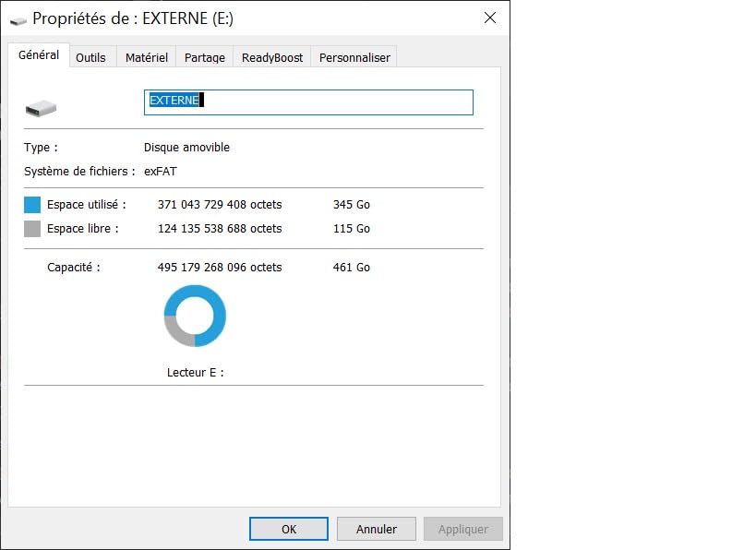The width and height of the screenshot is (756, 550).
Task: Click the Appliquer button
Action: coord(462,529)
